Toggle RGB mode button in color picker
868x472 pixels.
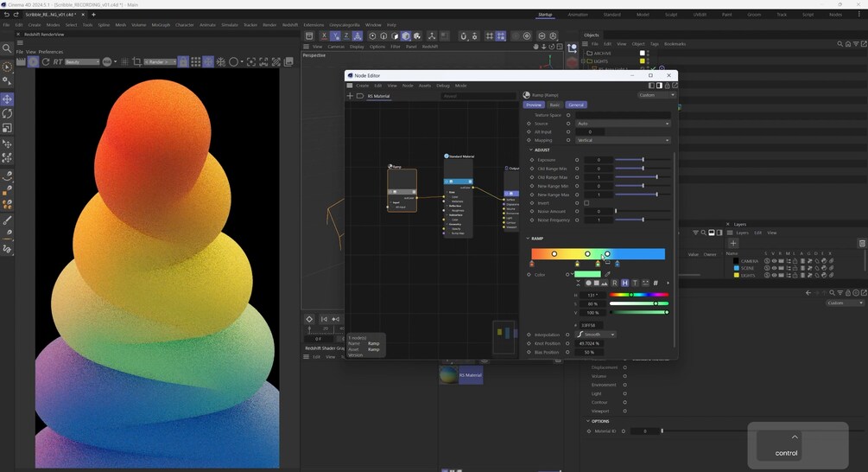pyautogui.click(x=614, y=283)
